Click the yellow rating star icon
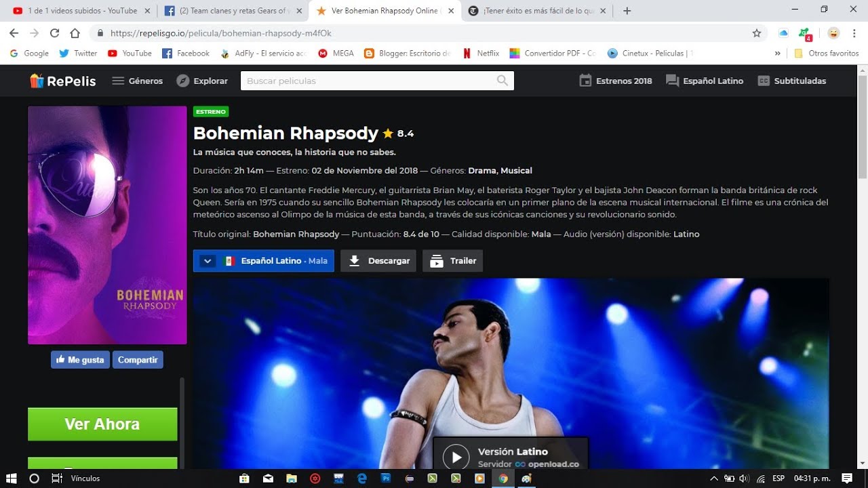The image size is (868, 488). pyautogui.click(x=388, y=134)
